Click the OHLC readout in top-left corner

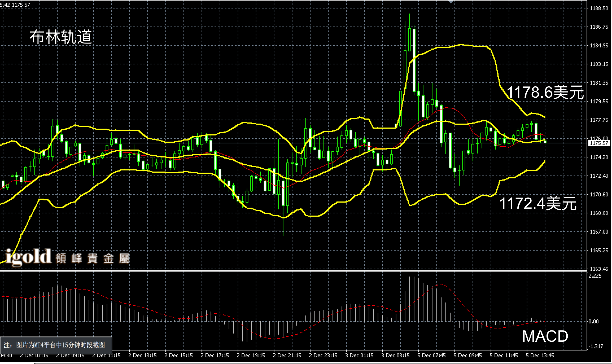pos(15,5)
